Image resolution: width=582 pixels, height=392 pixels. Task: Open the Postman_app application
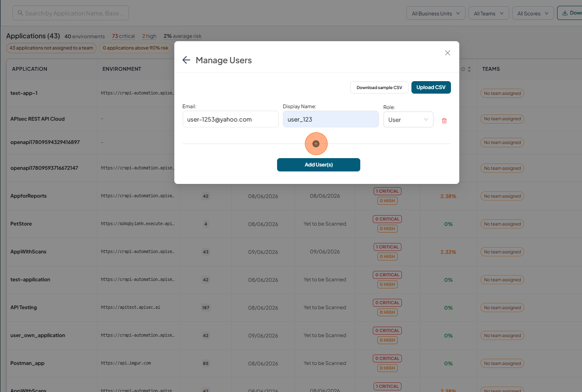point(27,363)
